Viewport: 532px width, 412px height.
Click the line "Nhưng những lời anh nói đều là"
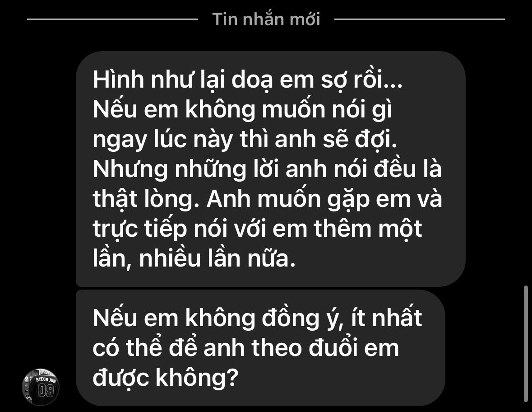267,169
